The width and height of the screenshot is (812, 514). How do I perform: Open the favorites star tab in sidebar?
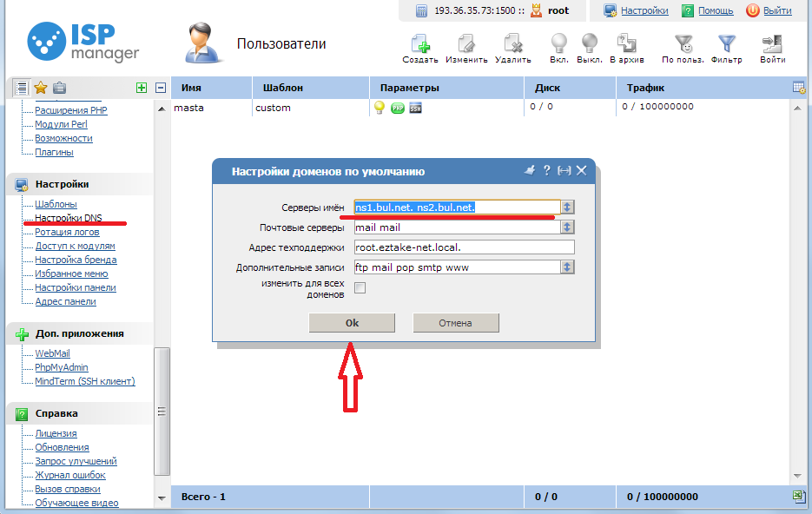pos(40,88)
